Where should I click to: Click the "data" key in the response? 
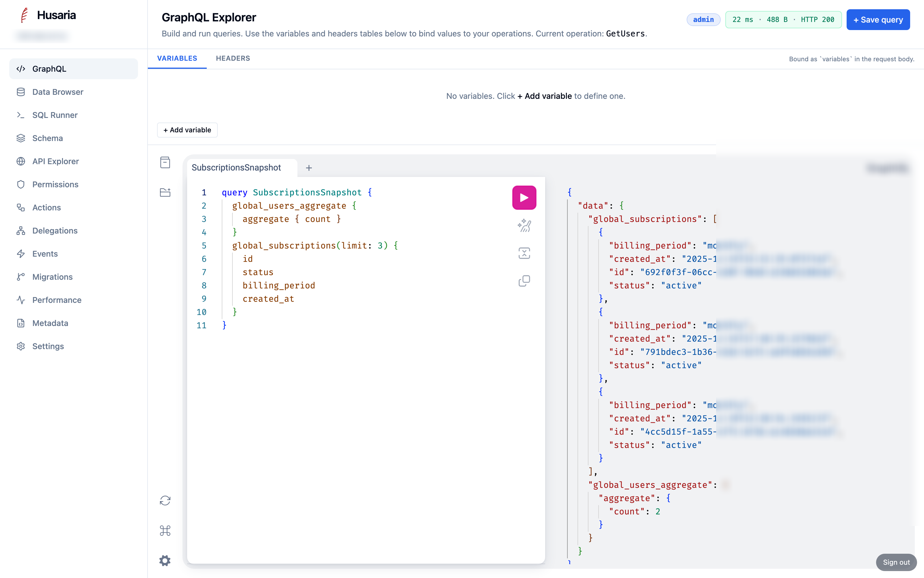point(593,206)
